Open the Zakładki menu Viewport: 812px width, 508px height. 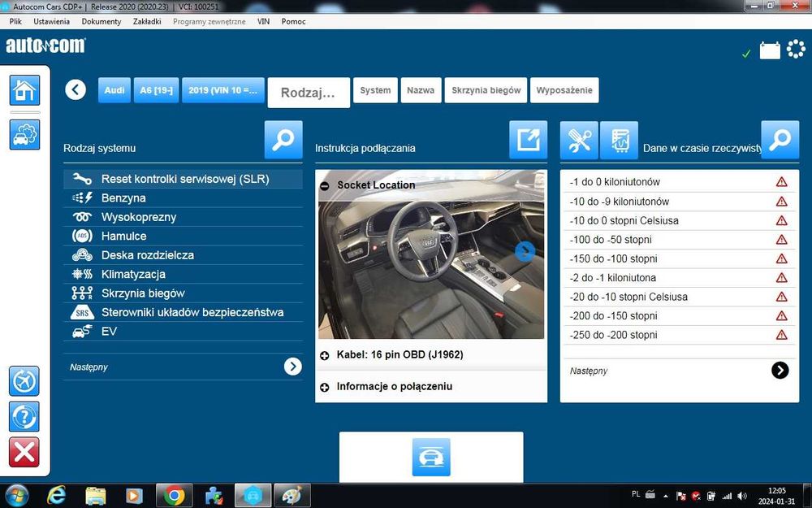point(147,21)
